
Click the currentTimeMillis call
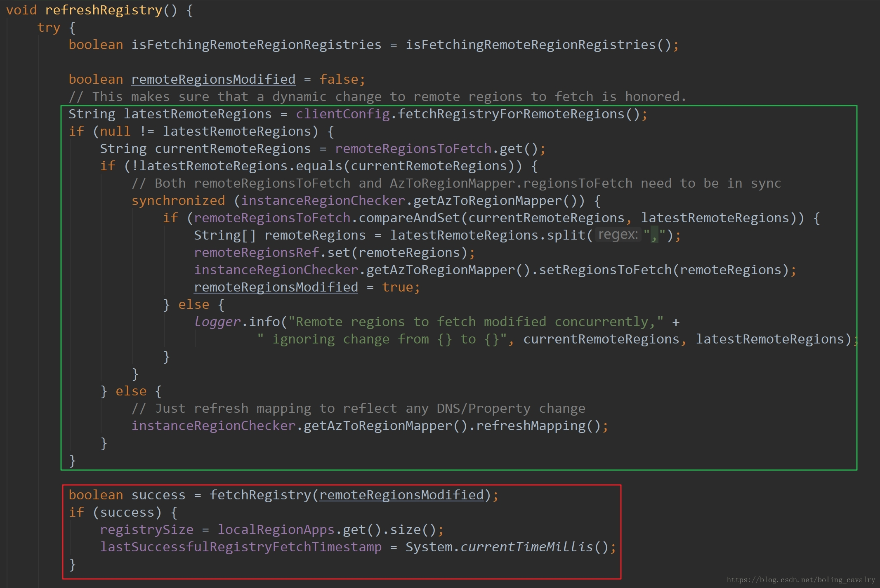click(x=526, y=547)
